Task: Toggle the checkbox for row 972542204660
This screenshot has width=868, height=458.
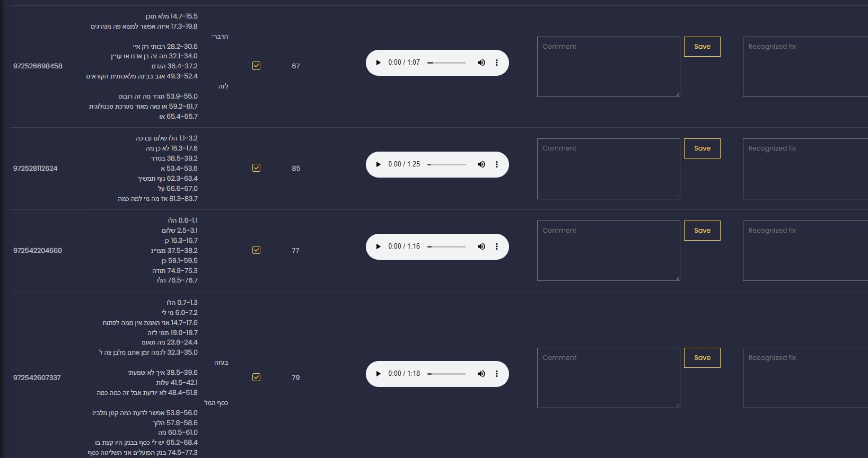Action: (256, 250)
